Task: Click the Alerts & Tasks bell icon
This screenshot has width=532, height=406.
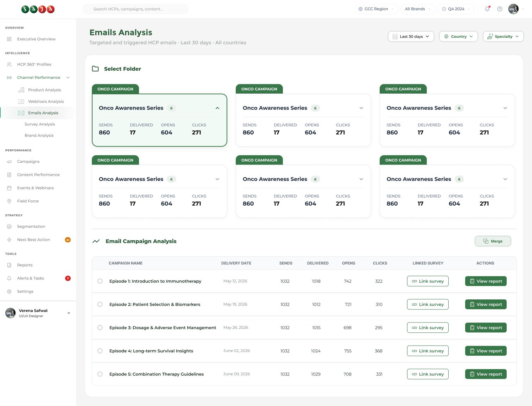Action: pyautogui.click(x=9, y=278)
